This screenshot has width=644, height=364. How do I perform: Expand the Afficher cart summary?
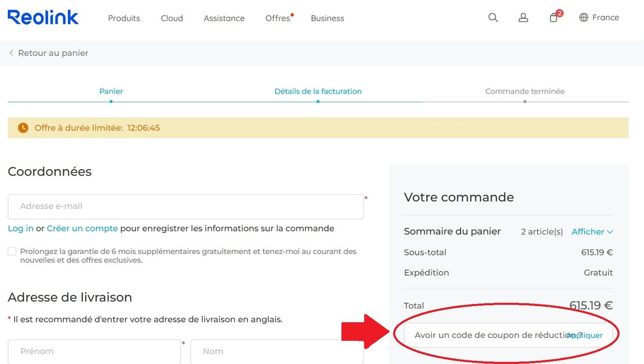[x=592, y=231]
